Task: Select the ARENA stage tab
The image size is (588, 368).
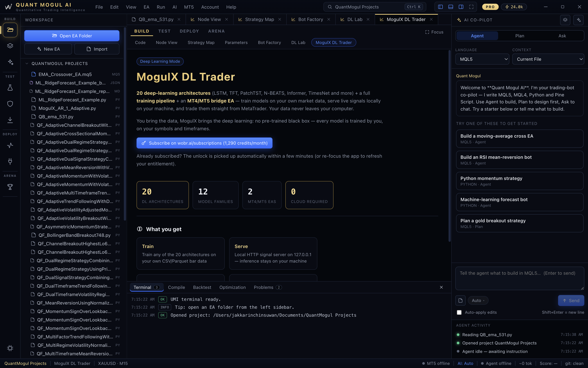Action: click(216, 31)
